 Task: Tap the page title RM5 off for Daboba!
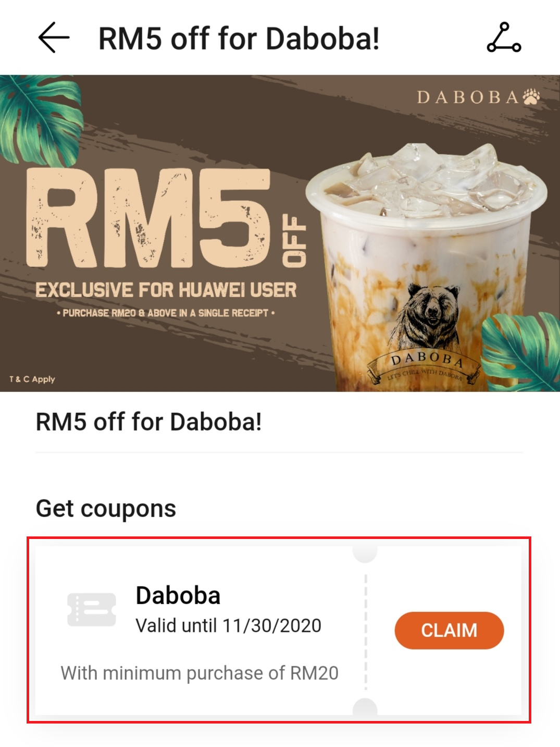pyautogui.click(x=239, y=39)
